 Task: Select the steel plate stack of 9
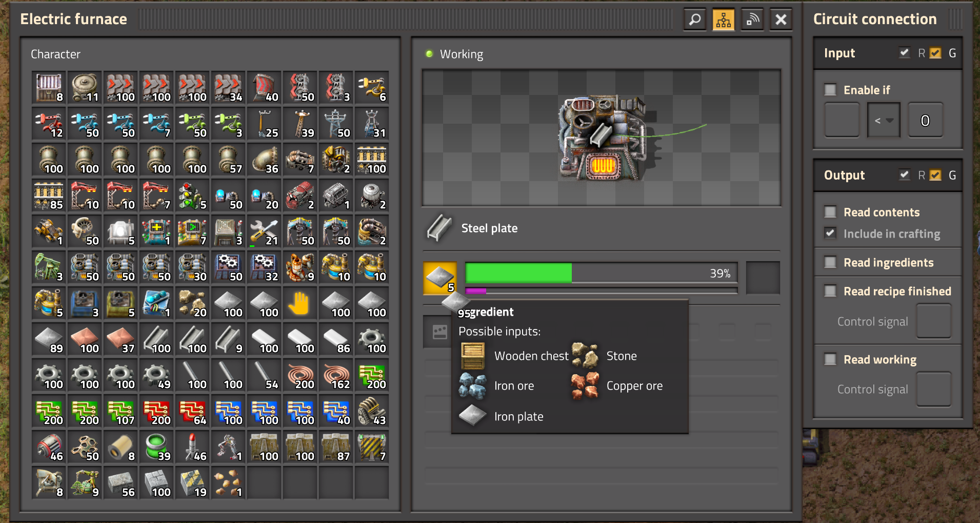228,339
